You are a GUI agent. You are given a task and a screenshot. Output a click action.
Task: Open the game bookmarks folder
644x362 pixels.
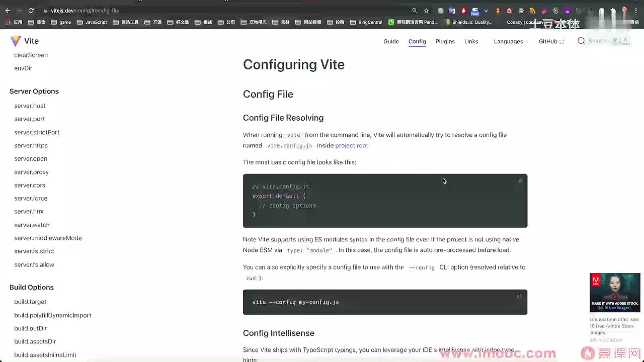click(x=61, y=22)
